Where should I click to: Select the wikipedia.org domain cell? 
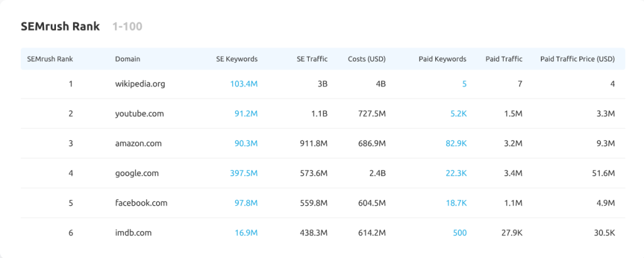tap(140, 84)
